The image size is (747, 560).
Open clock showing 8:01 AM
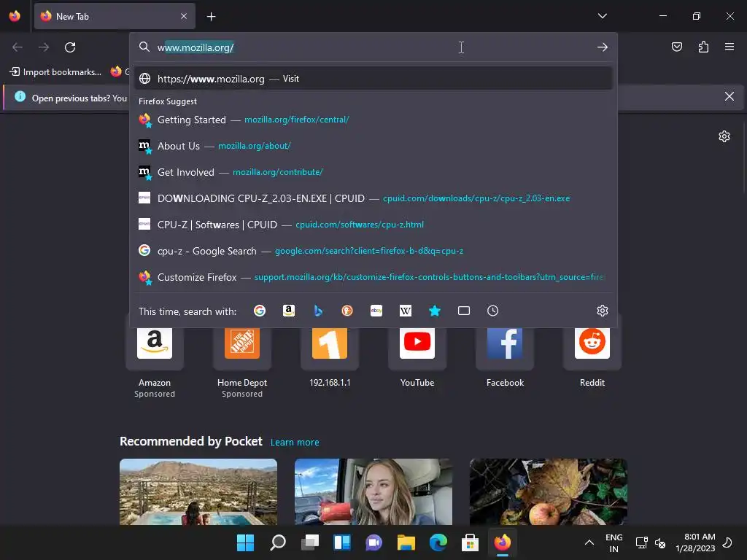tap(695, 542)
